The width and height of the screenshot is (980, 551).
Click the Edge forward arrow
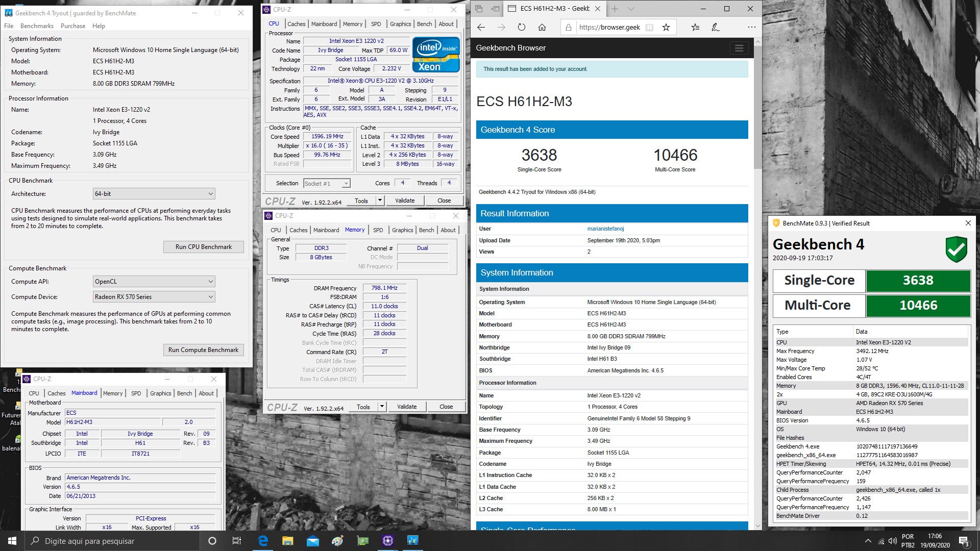click(x=501, y=28)
